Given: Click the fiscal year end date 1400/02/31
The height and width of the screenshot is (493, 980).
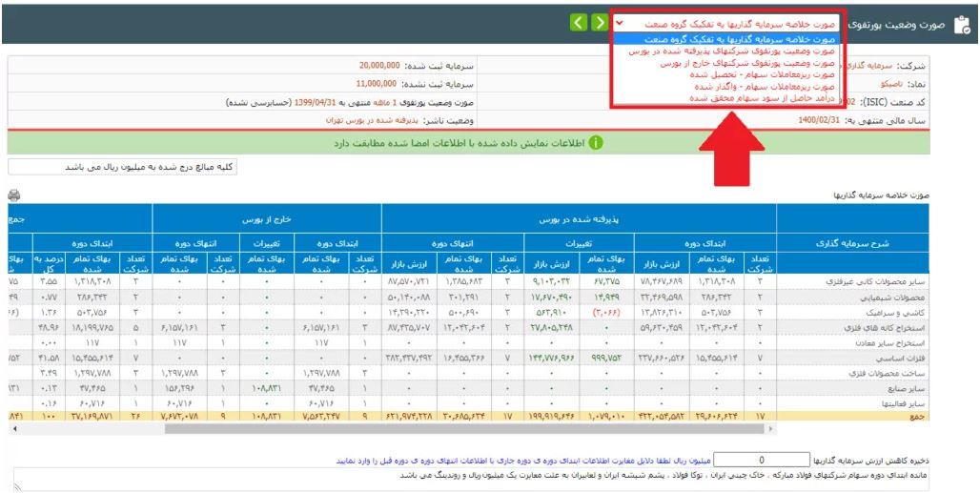Looking at the screenshot, I should pyautogui.click(x=818, y=120).
